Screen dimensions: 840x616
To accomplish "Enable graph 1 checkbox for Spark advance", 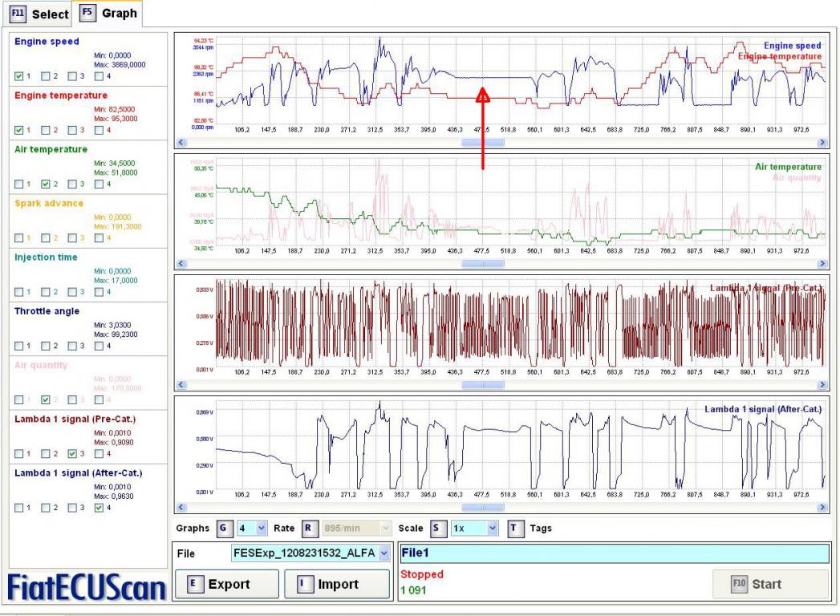I will click(x=19, y=238).
